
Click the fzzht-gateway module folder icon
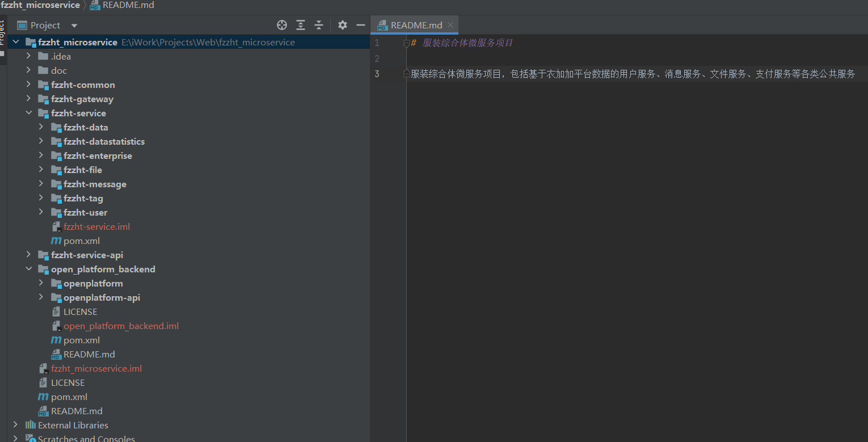pyautogui.click(x=43, y=99)
